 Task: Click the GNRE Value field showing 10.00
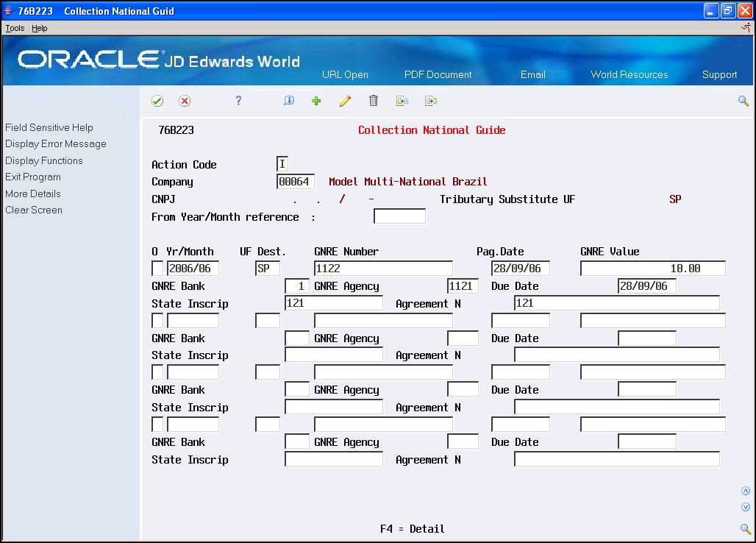point(653,269)
